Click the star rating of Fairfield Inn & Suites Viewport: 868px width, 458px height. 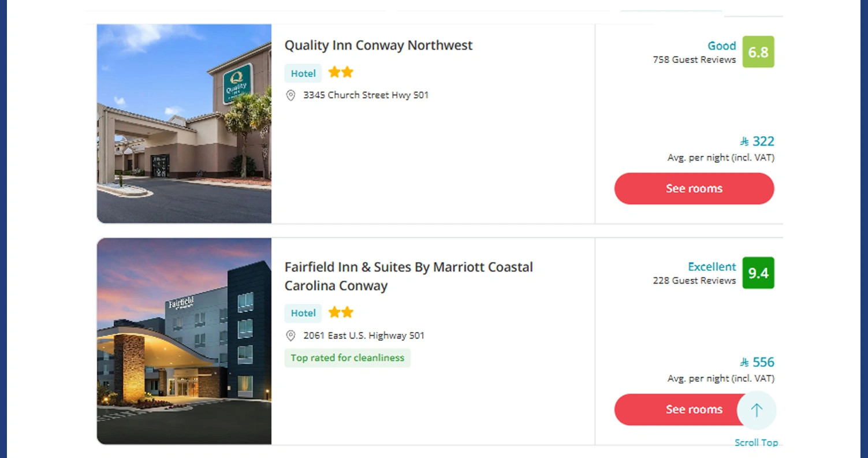[341, 312]
